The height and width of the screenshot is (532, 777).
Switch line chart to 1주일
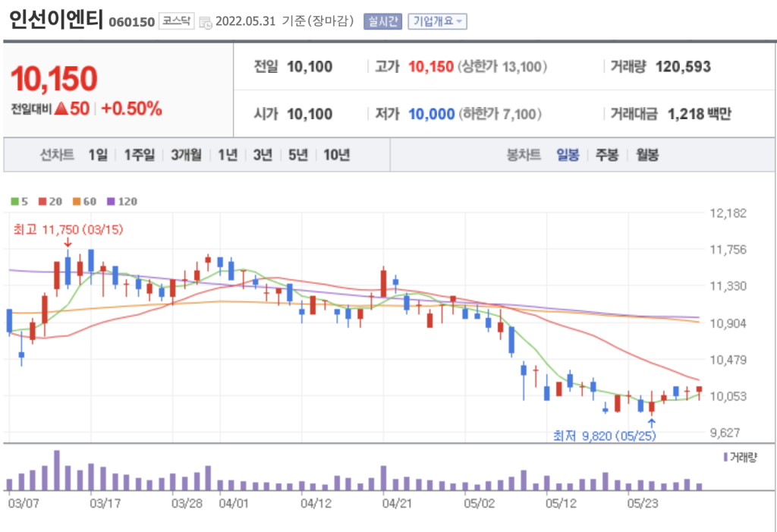point(140,155)
